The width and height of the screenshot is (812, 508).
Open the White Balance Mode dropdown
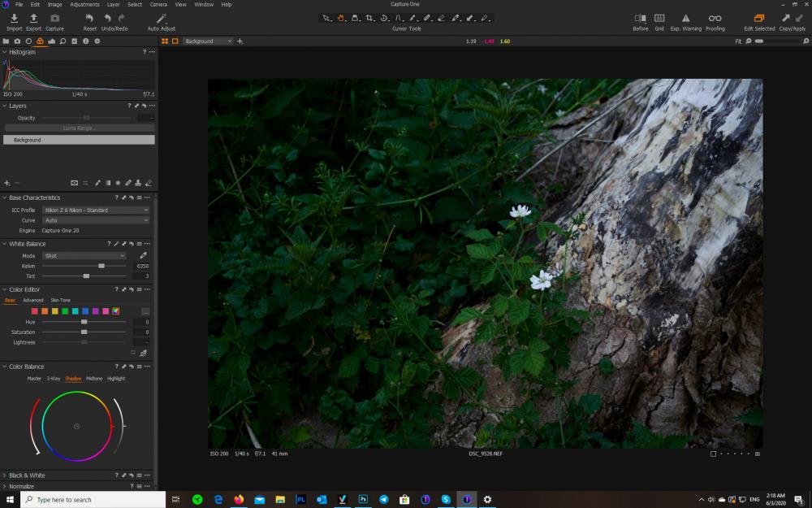click(84, 255)
